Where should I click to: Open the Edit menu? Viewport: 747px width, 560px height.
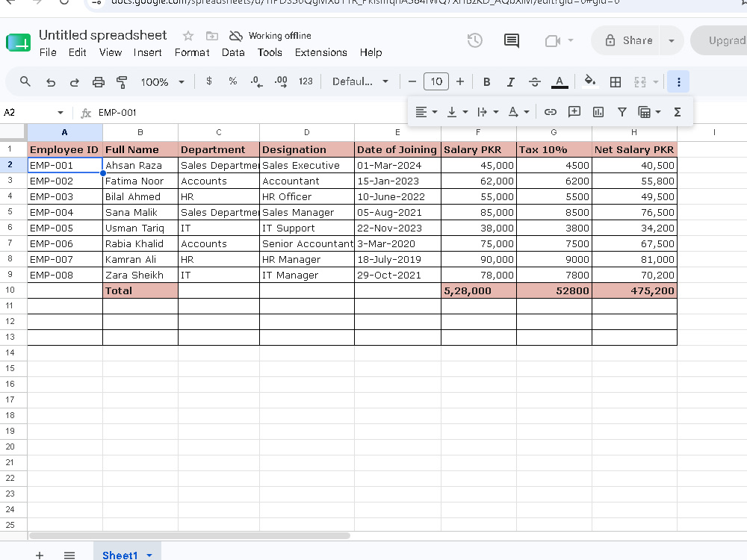(x=77, y=52)
